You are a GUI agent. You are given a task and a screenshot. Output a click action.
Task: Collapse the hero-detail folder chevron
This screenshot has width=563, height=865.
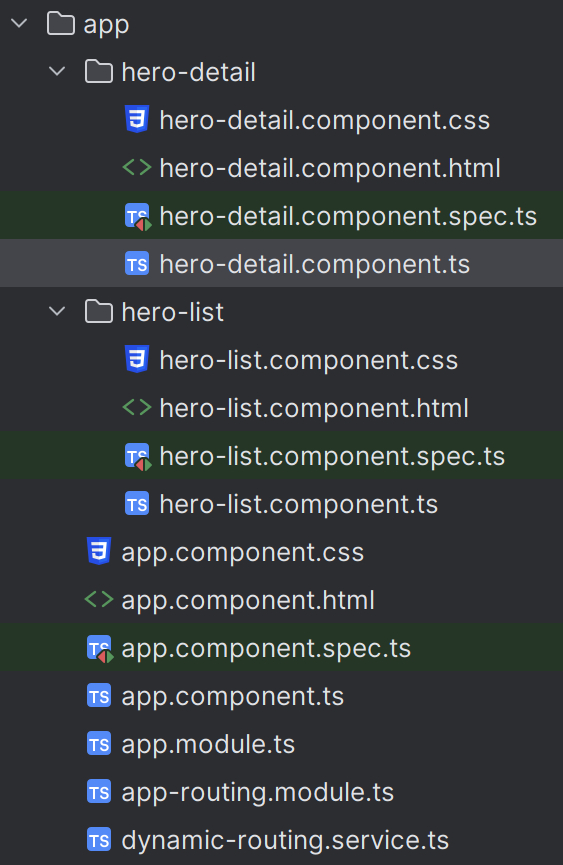click(57, 71)
